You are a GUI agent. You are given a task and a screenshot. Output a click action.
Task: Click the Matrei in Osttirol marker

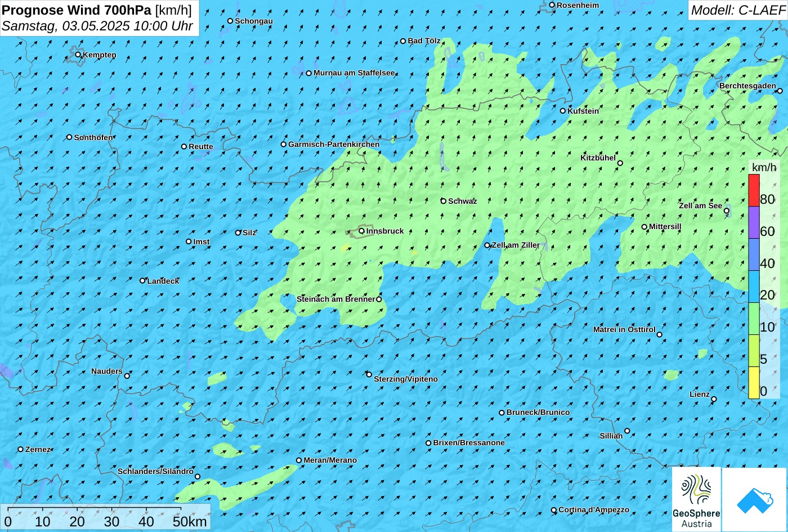660,334
